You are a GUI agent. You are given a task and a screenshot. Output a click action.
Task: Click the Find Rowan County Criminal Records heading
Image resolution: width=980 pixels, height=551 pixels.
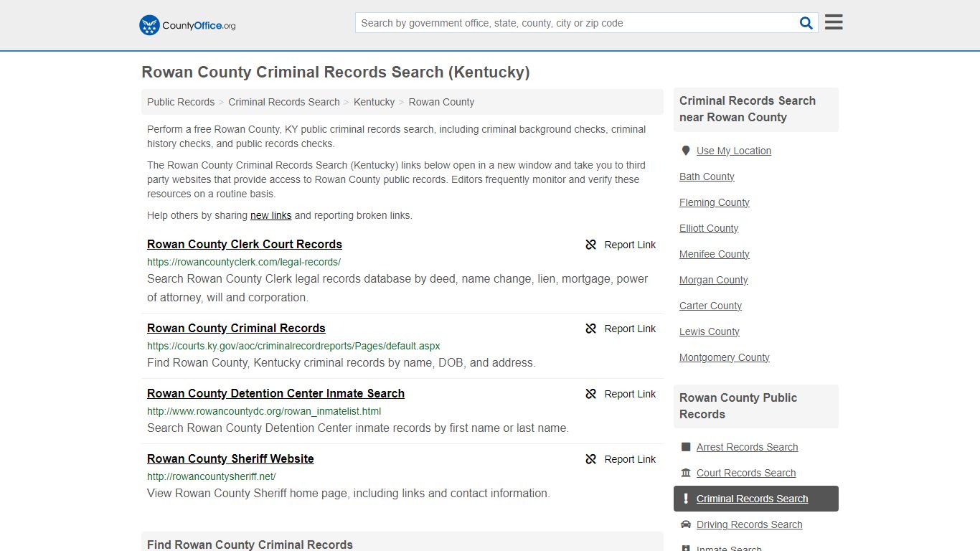click(250, 545)
